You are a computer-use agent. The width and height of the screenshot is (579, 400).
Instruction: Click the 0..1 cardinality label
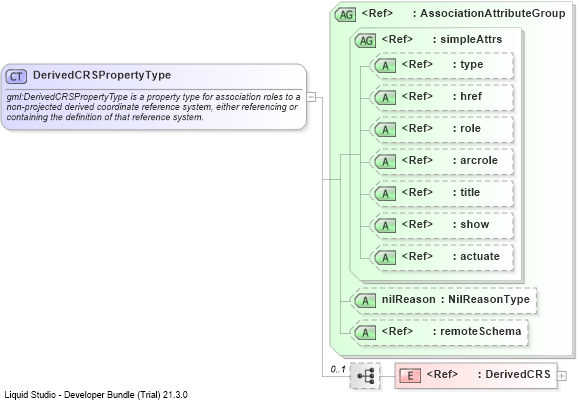tap(338, 369)
